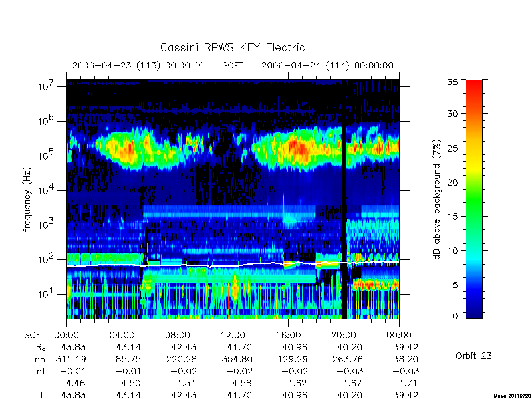Viewport: 532px width, 399px height.
Task: Click the value 40.96 in the Rs row
Action: 295,347
